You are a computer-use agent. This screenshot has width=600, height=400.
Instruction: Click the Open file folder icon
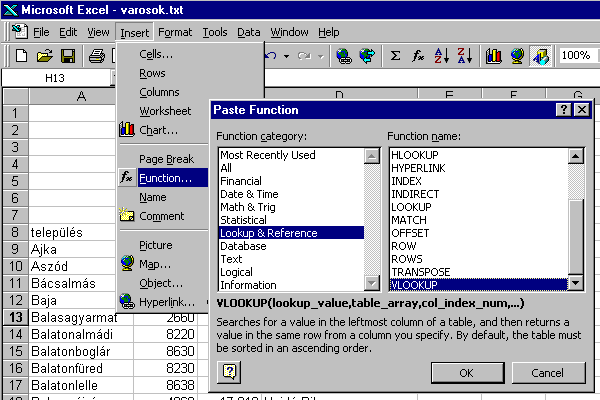(x=45, y=56)
